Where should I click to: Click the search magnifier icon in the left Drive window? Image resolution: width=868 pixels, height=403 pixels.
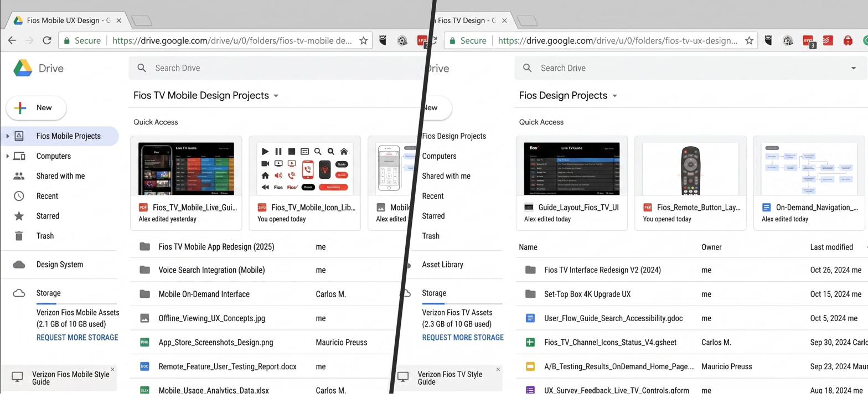pos(142,68)
